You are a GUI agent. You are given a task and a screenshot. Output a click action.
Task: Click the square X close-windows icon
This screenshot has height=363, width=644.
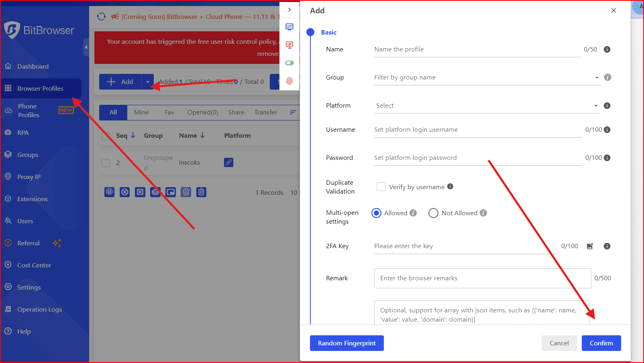point(140,192)
